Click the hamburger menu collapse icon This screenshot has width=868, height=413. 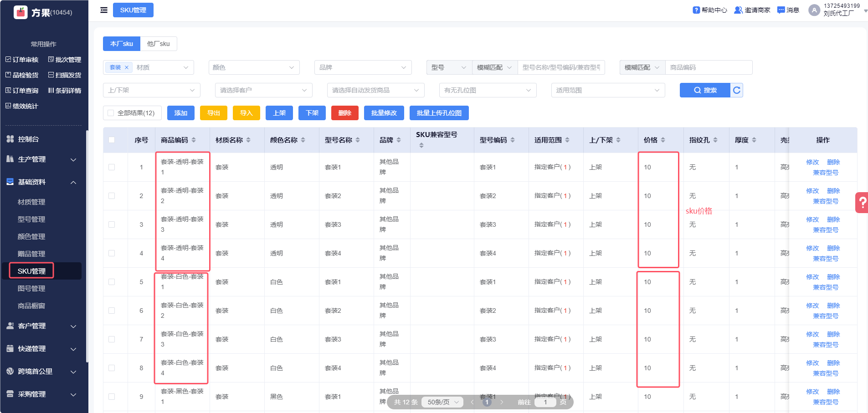point(104,10)
